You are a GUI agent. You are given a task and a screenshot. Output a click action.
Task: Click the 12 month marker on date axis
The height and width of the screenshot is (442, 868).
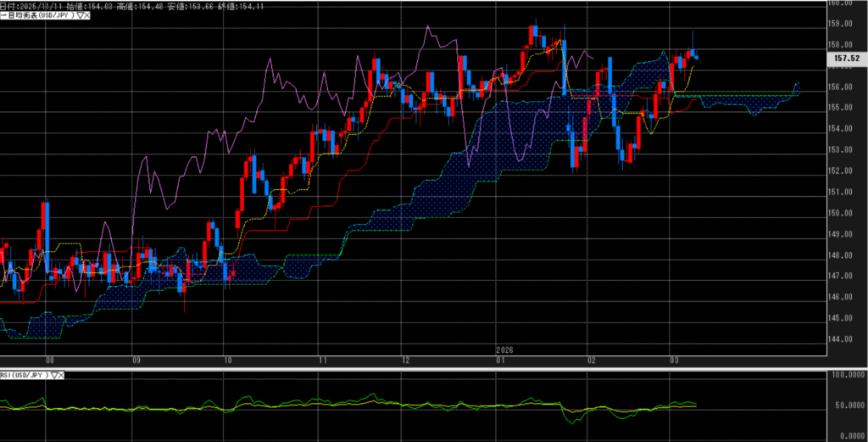click(x=406, y=360)
